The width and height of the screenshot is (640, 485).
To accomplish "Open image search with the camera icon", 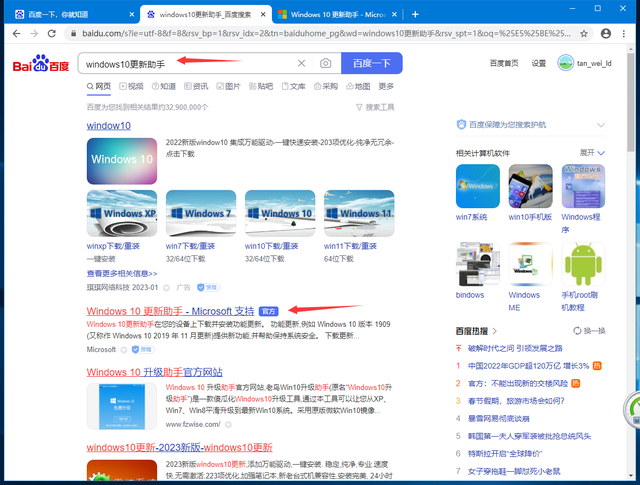I will pos(325,63).
